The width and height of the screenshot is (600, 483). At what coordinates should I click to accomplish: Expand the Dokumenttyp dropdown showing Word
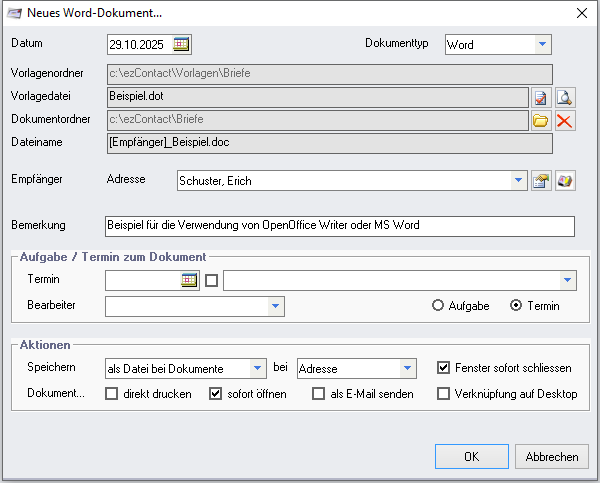coord(542,44)
